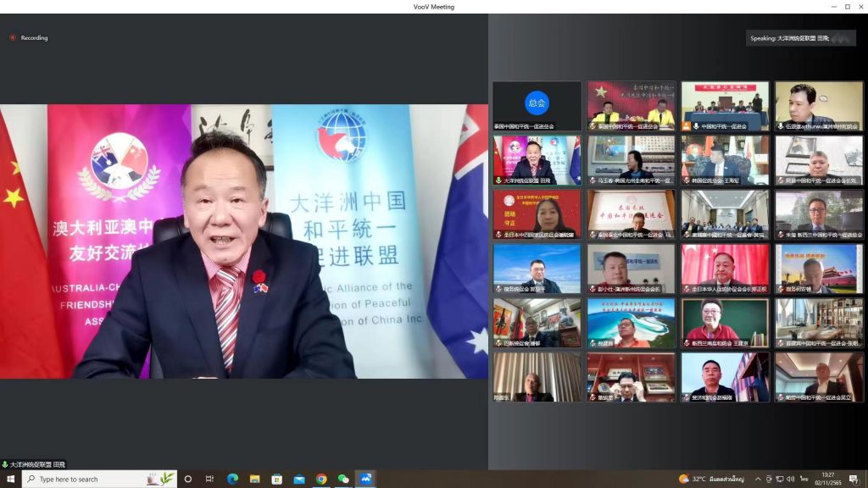This screenshot has height=488, width=868.
Task: Select the 泰国东北 banner participant tile
Action: [x=631, y=214]
